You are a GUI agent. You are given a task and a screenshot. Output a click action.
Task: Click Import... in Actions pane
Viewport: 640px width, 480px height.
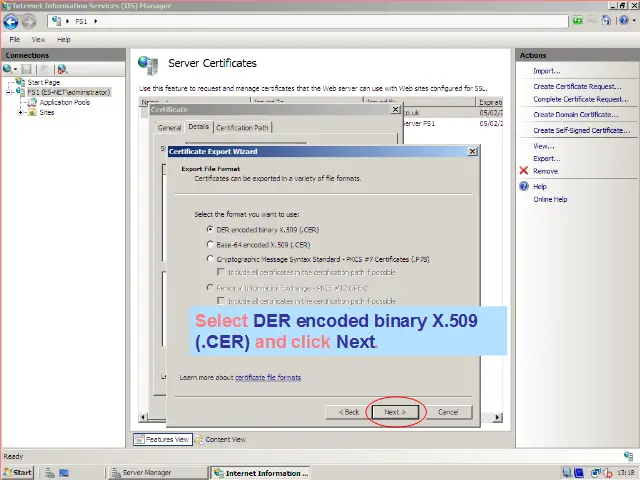[x=547, y=71]
